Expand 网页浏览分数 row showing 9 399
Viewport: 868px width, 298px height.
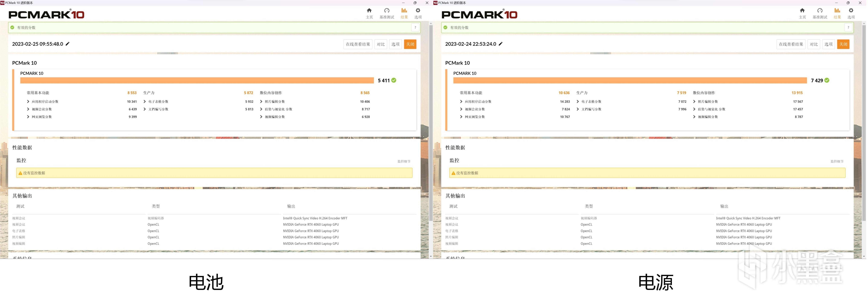(28, 117)
